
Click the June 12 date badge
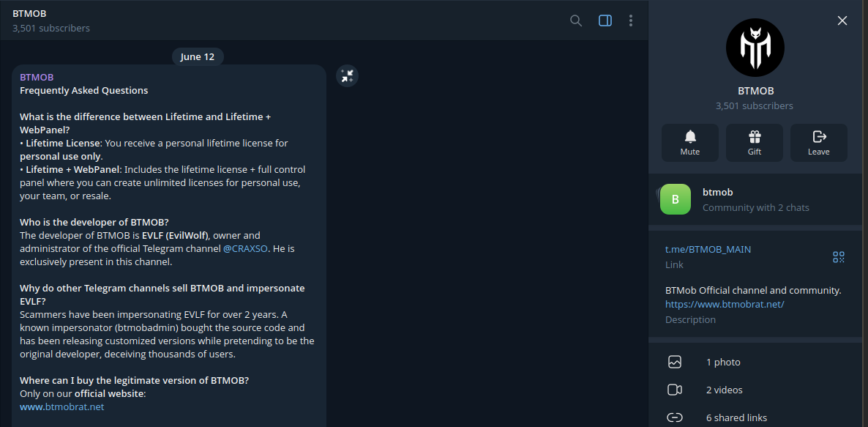pyautogui.click(x=198, y=56)
